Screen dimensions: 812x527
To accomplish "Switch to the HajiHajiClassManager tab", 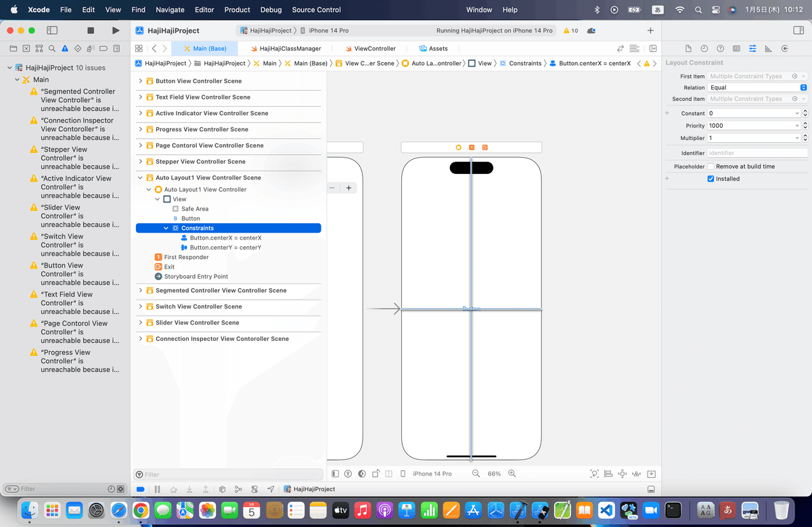I will click(x=286, y=49).
